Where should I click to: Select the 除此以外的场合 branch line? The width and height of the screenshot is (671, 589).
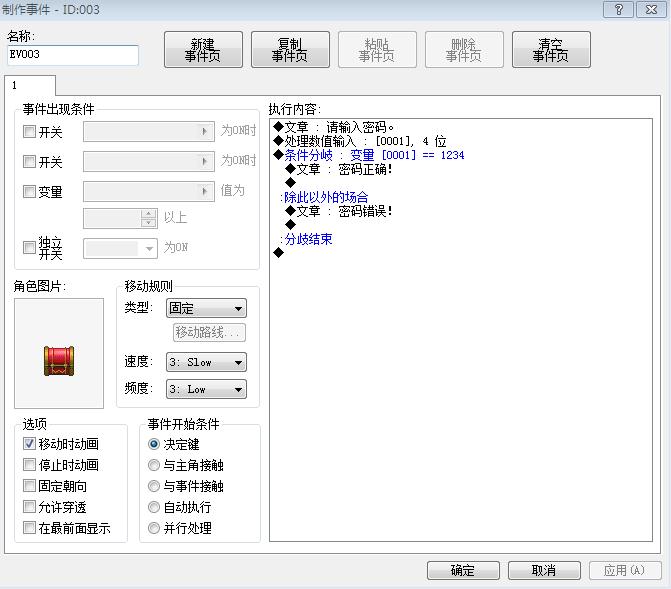pyautogui.click(x=324, y=197)
